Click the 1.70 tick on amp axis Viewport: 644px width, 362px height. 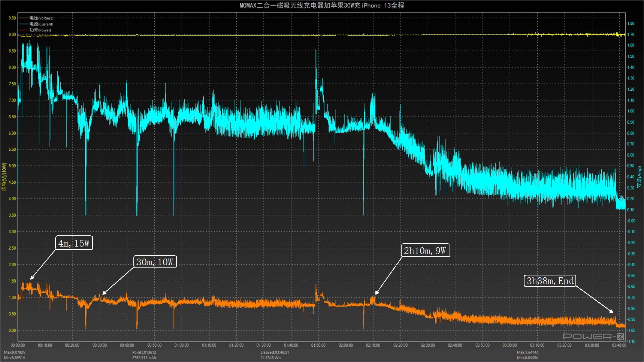(x=631, y=34)
